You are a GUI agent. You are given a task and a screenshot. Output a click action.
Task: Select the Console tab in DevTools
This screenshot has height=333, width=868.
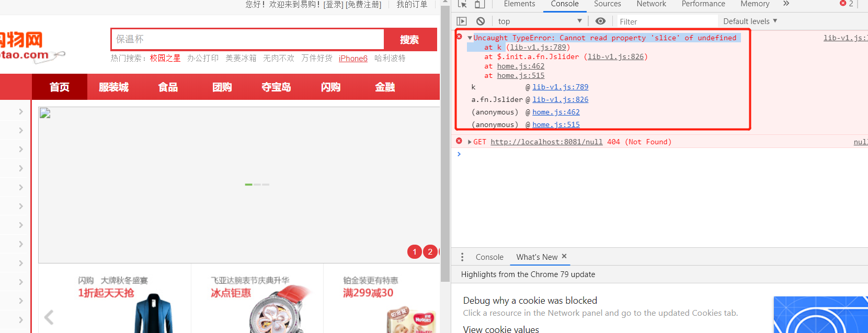565,4
